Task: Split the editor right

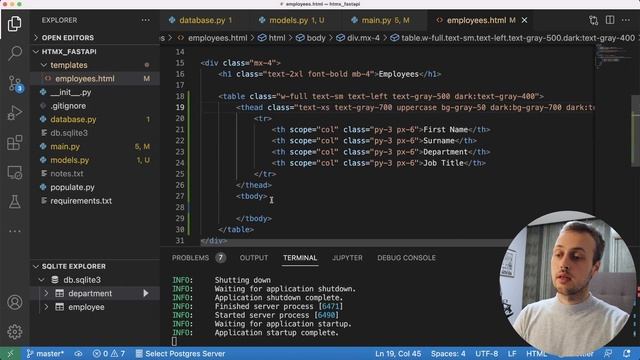Action: click(610, 20)
